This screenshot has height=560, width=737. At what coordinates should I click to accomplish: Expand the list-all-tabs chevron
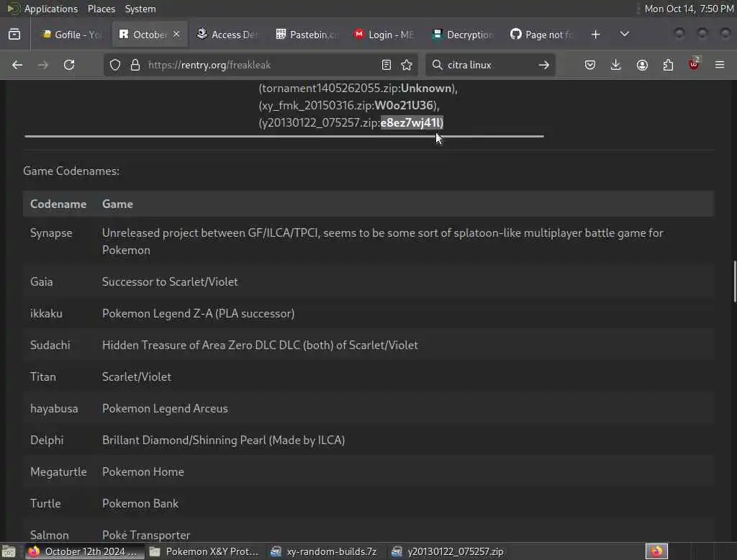(624, 35)
